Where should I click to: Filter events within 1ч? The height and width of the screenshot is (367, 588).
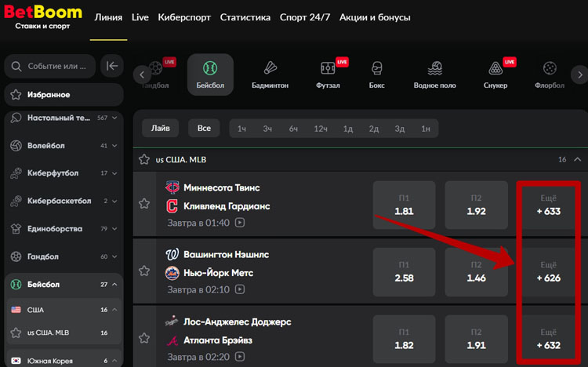[x=241, y=129]
